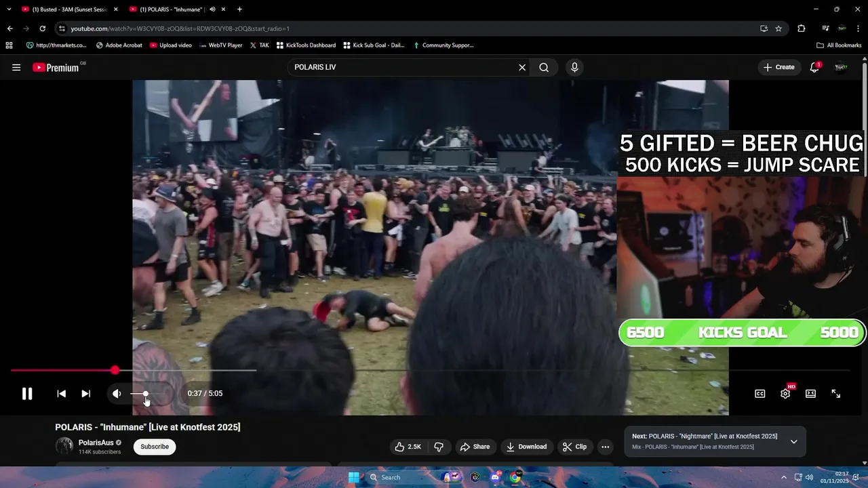Subscribe to PolarisAus channel
Screen dimensions: 868x488
click(x=155, y=447)
